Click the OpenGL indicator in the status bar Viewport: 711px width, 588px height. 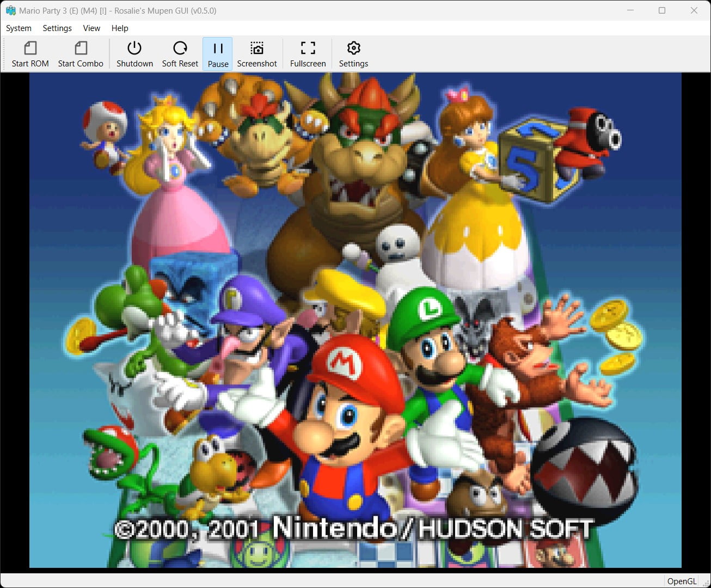pos(681,581)
